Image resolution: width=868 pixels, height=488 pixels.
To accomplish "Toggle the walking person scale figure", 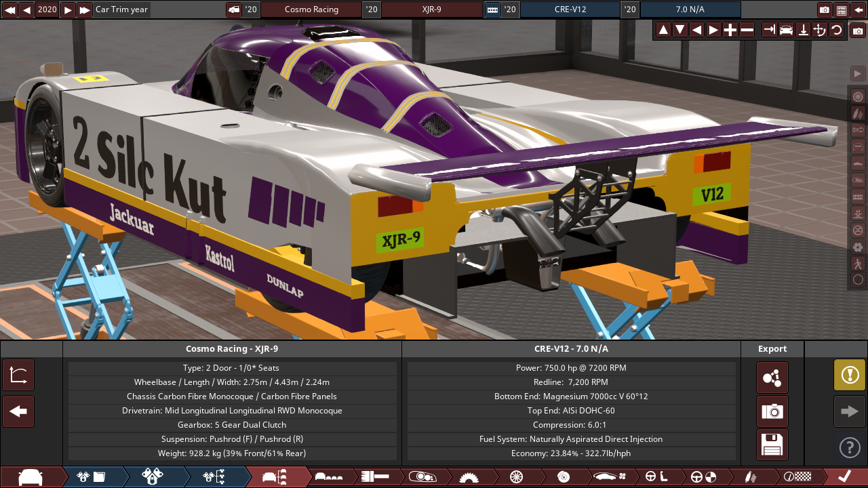I will point(858,263).
